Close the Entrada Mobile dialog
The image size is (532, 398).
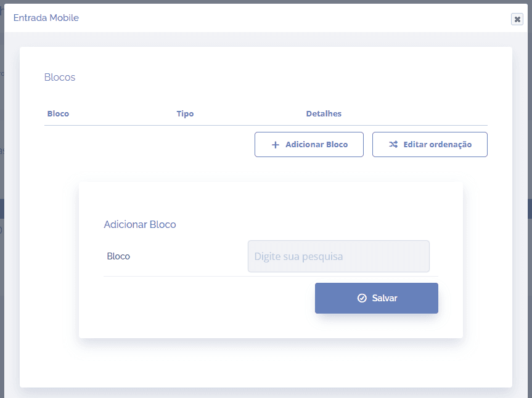click(x=517, y=19)
